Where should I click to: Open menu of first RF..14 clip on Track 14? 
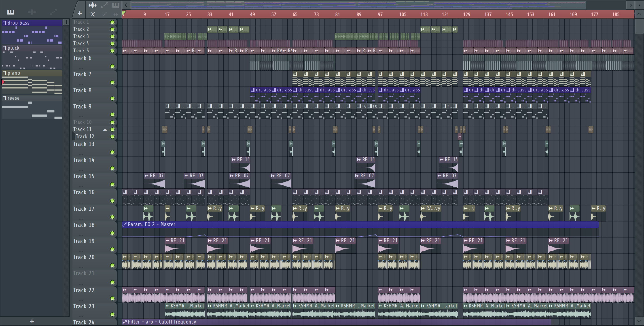234,159
